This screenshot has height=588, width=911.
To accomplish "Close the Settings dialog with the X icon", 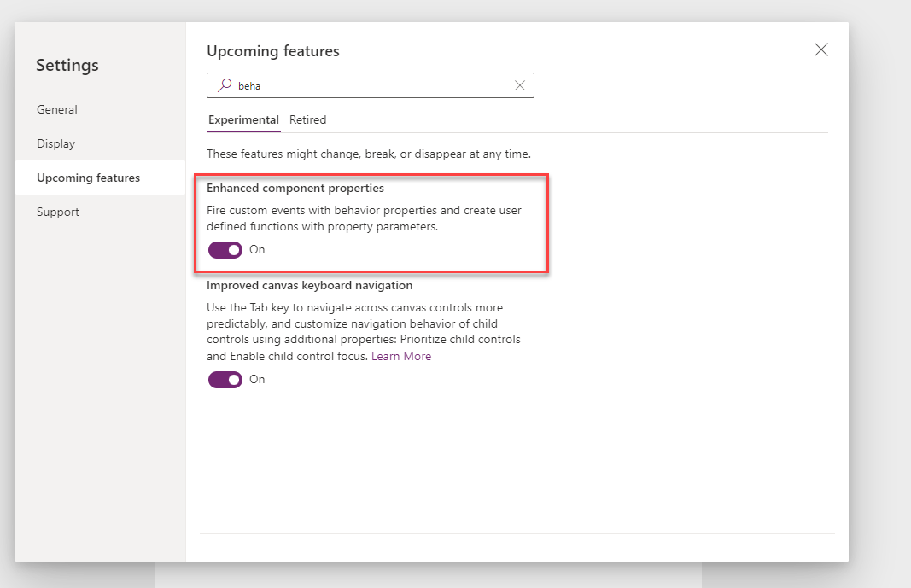I will tap(820, 49).
